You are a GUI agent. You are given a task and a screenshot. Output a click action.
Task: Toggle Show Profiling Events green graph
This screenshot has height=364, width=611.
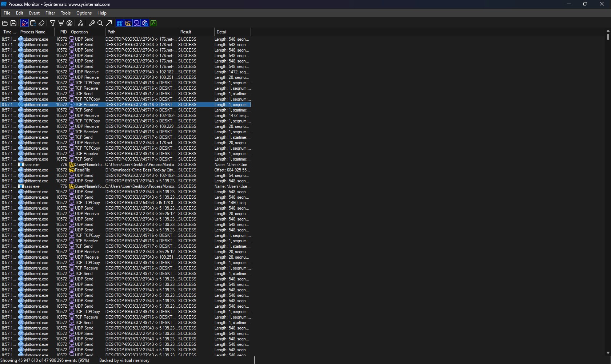tap(153, 23)
